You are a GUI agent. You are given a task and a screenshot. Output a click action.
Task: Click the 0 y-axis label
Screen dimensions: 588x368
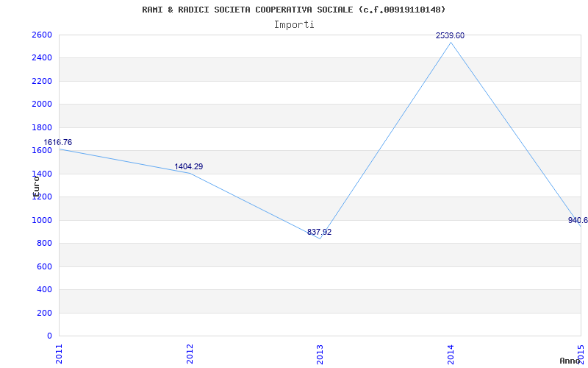(49, 336)
